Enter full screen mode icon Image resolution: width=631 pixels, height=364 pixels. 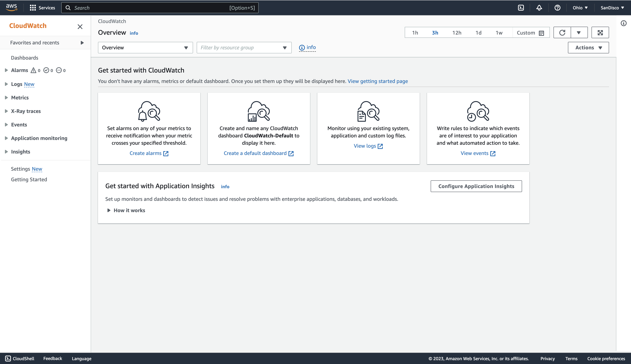click(x=600, y=33)
